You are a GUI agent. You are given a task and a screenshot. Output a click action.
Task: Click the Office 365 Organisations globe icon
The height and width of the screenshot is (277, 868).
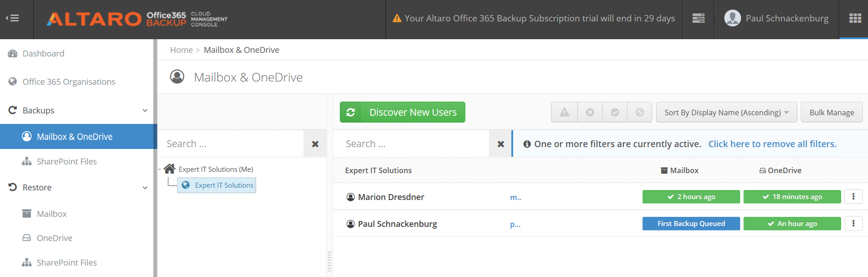tap(13, 82)
